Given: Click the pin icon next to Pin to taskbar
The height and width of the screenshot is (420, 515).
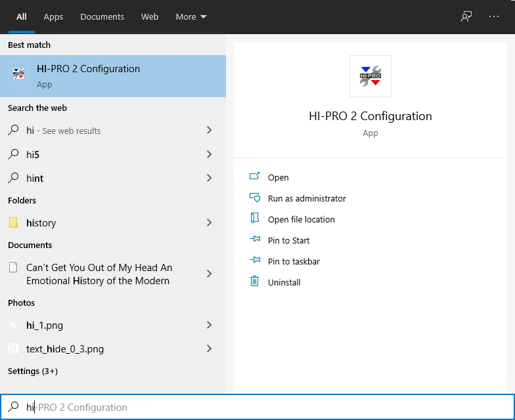Looking at the screenshot, I should click(255, 260).
